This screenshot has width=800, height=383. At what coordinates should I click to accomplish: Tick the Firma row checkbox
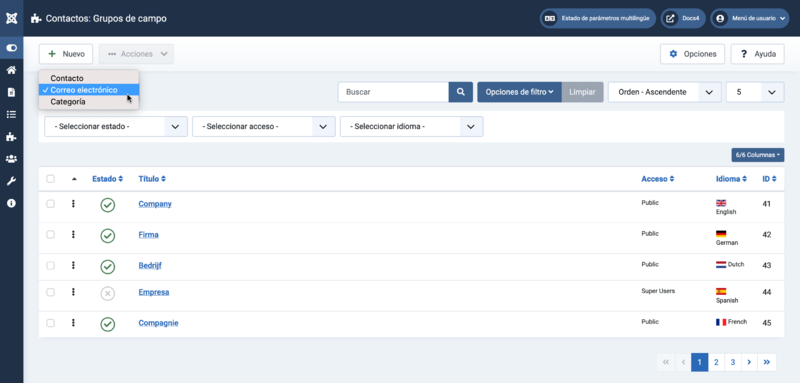[51, 235]
